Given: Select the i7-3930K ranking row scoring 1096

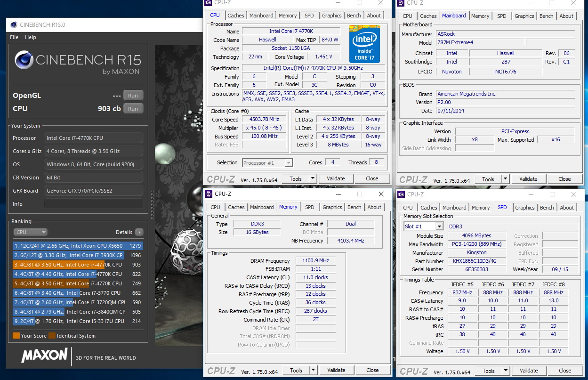Looking at the screenshot, I should click(x=78, y=255).
